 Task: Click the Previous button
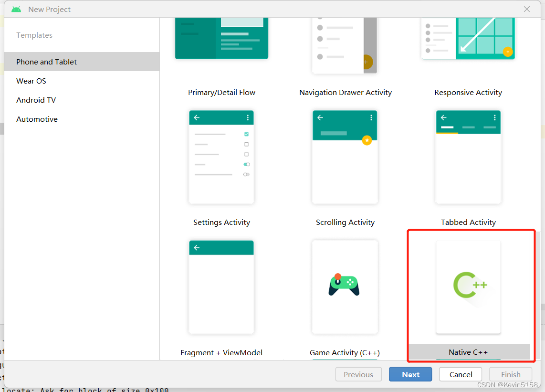point(358,374)
